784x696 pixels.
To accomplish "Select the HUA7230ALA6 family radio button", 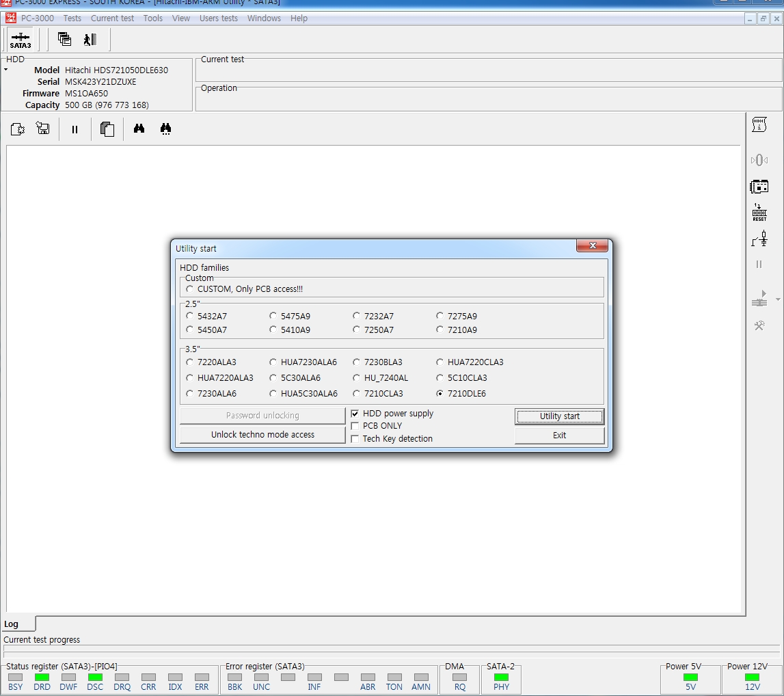I will (x=273, y=362).
